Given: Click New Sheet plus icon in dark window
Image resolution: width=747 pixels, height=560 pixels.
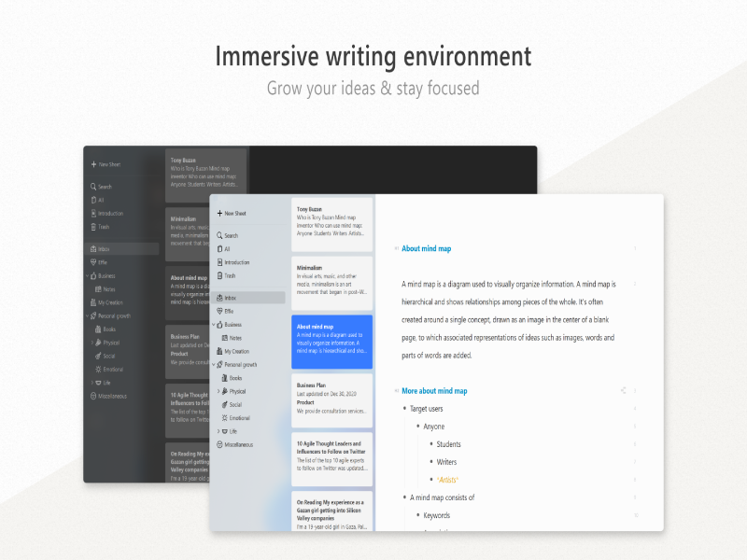Looking at the screenshot, I should tap(93, 164).
